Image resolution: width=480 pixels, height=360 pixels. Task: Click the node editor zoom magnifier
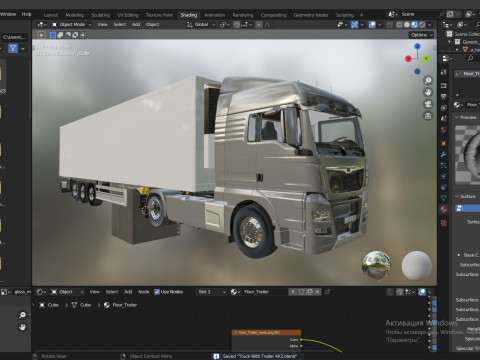coord(23,315)
